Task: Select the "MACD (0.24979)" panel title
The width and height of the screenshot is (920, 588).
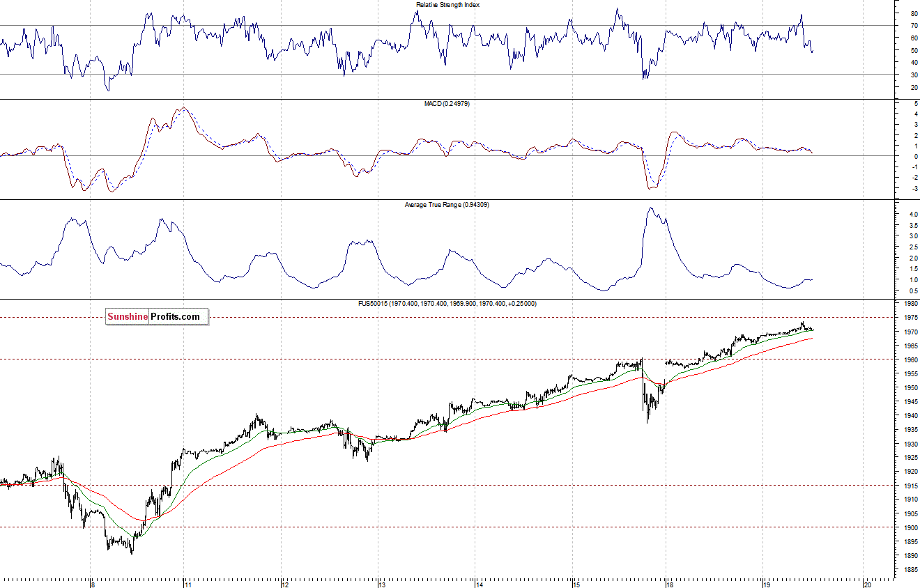Action: click(x=447, y=104)
